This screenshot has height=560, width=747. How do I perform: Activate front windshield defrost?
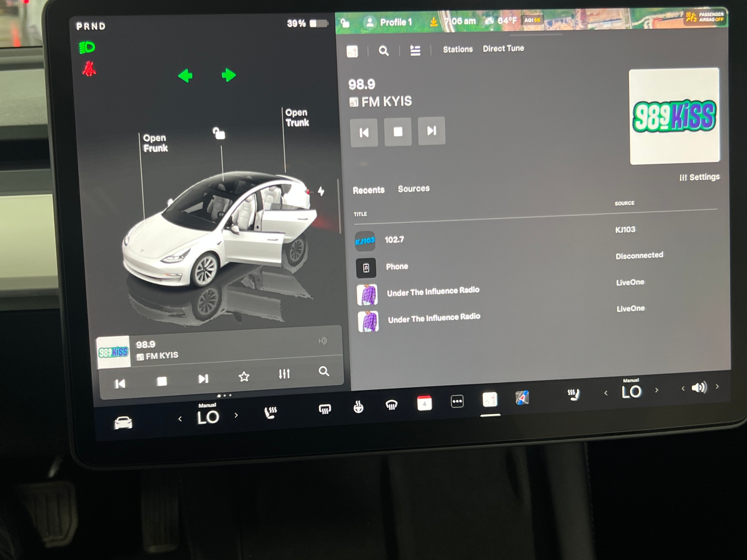[391, 405]
